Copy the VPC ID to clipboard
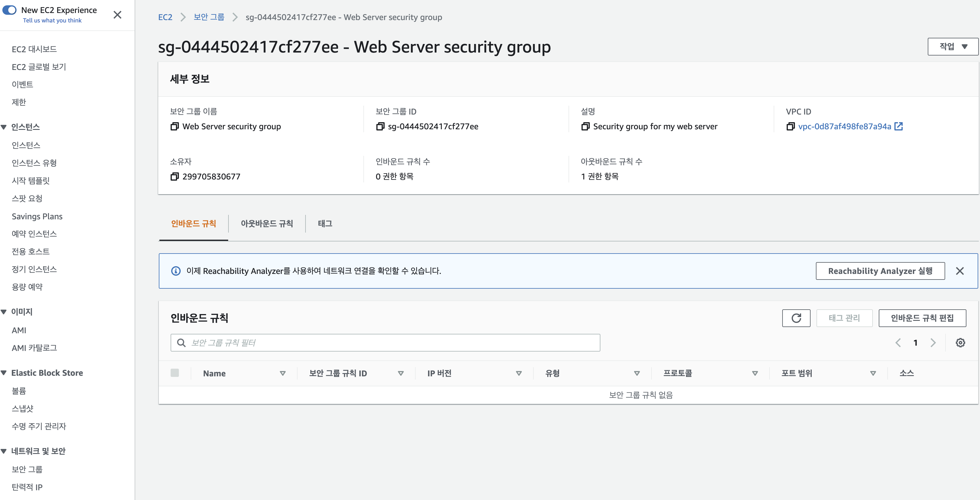This screenshot has width=980, height=500. click(x=791, y=126)
